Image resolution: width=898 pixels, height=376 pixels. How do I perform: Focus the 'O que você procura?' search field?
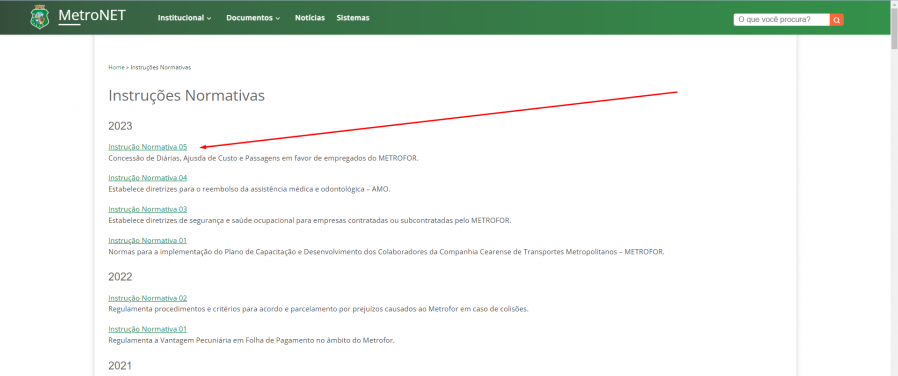coord(782,20)
